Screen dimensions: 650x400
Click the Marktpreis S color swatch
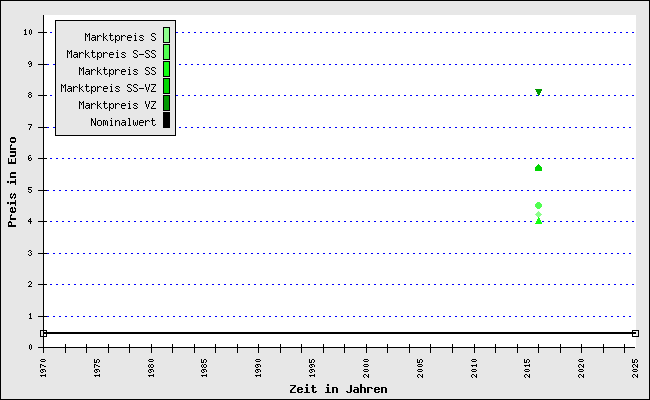(x=166, y=36)
